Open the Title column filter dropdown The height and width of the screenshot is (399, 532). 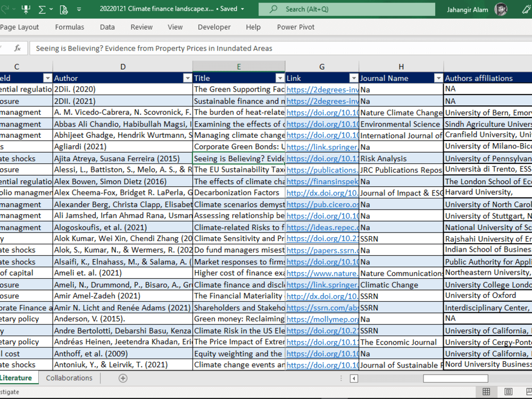point(280,78)
